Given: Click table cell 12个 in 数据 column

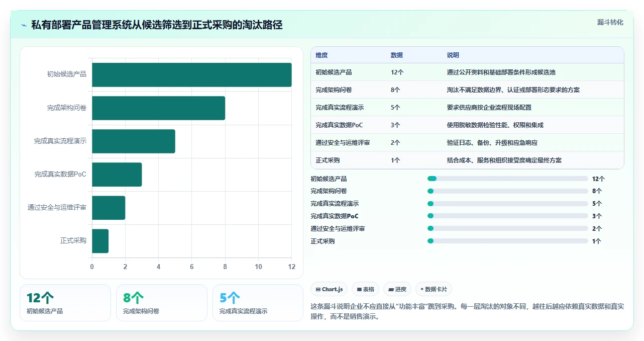Looking at the screenshot, I should coord(397,72).
